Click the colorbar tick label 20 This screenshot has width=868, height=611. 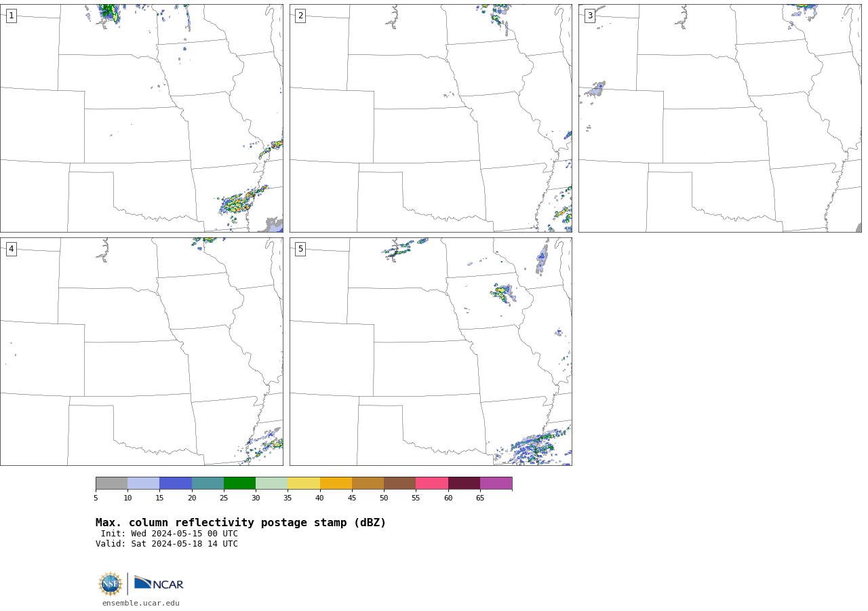click(192, 498)
